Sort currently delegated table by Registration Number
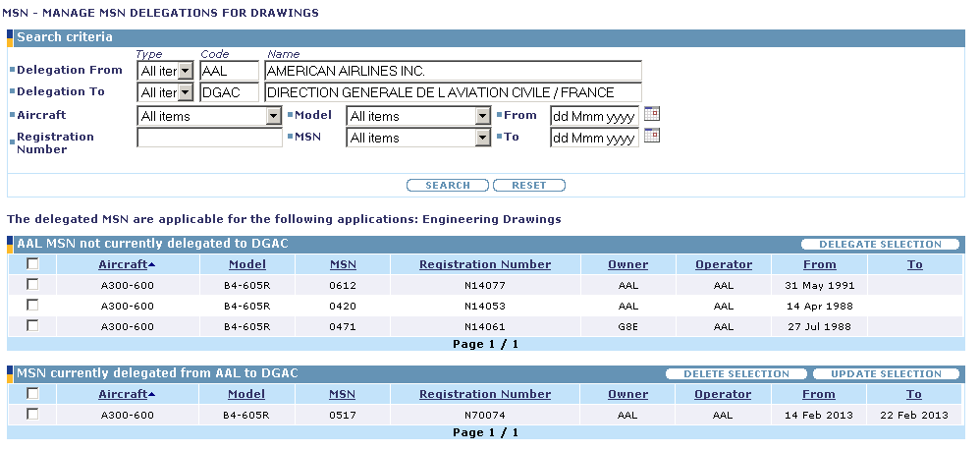Viewport: 980px width, 451px height. pyautogui.click(x=485, y=394)
